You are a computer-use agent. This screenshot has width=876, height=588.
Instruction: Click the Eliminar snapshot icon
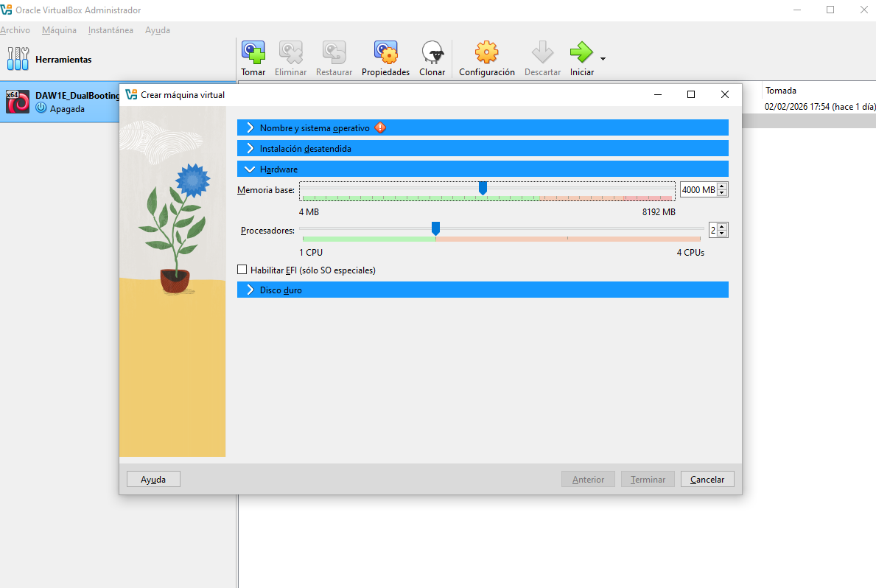(290, 52)
